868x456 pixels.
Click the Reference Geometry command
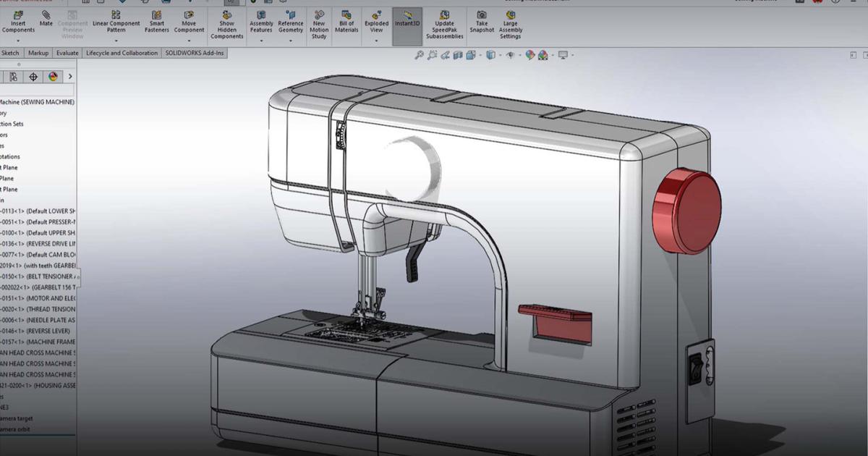(x=291, y=22)
